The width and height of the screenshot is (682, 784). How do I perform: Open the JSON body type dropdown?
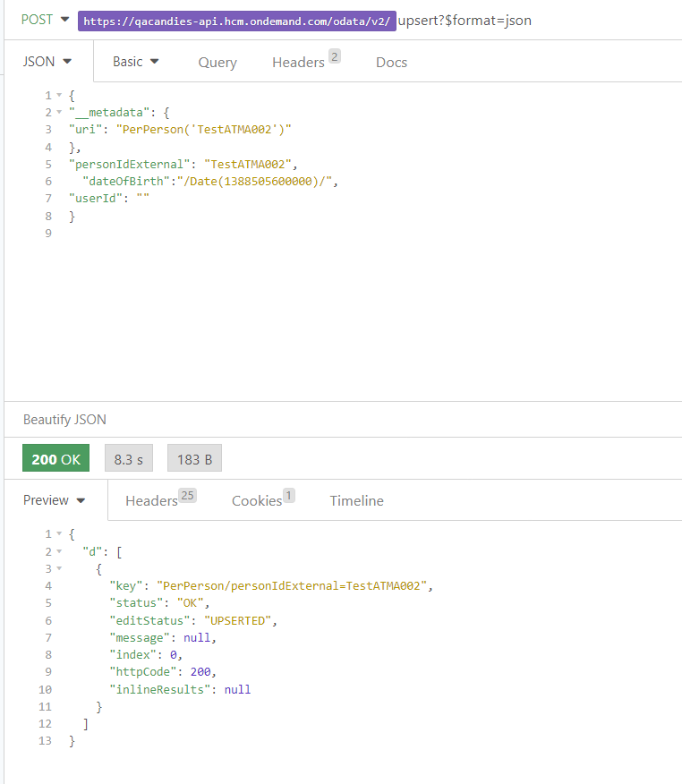pyautogui.click(x=47, y=62)
